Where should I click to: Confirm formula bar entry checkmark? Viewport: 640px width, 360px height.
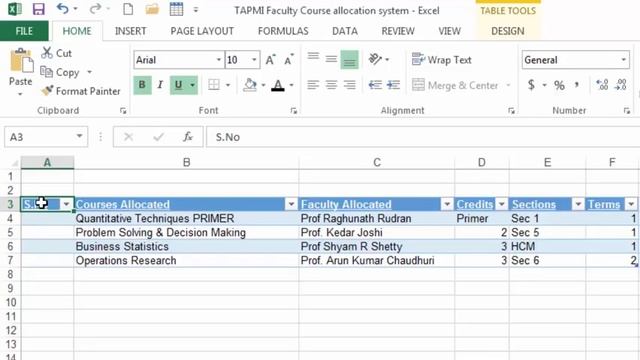pos(158,137)
